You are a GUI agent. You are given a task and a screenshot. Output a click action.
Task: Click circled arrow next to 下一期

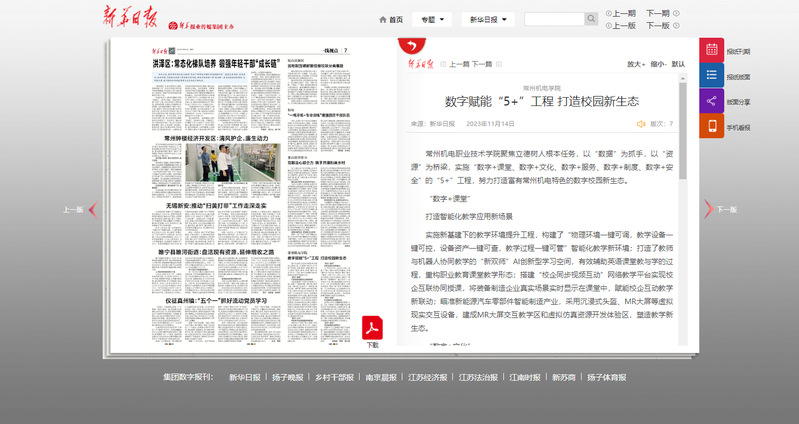[676, 13]
